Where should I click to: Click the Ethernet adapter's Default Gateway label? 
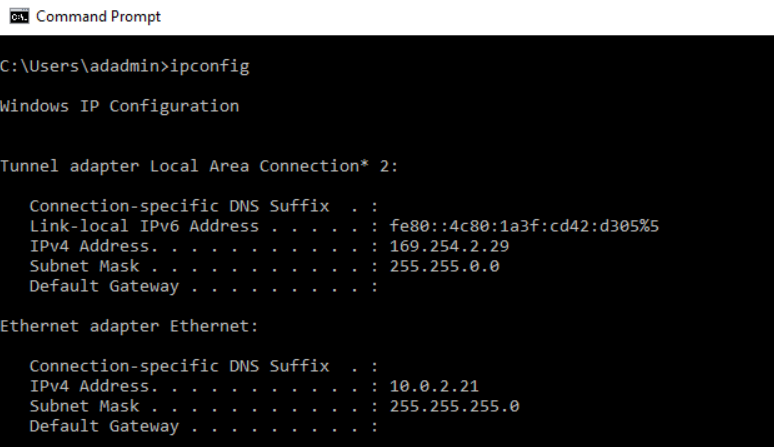pos(104,426)
